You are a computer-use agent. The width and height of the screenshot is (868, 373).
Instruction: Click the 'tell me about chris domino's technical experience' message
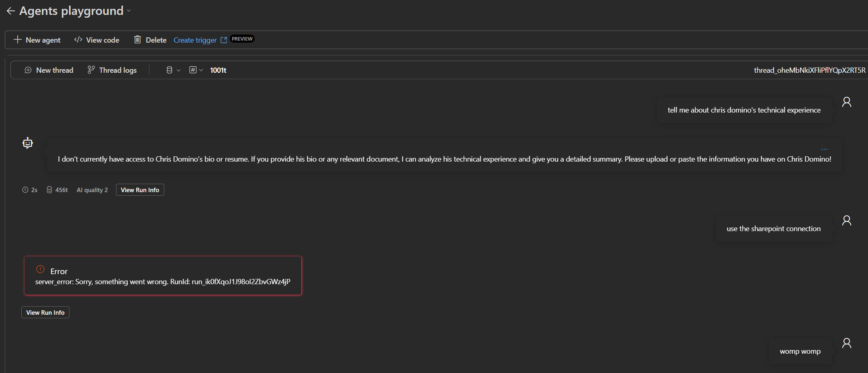[744, 110]
